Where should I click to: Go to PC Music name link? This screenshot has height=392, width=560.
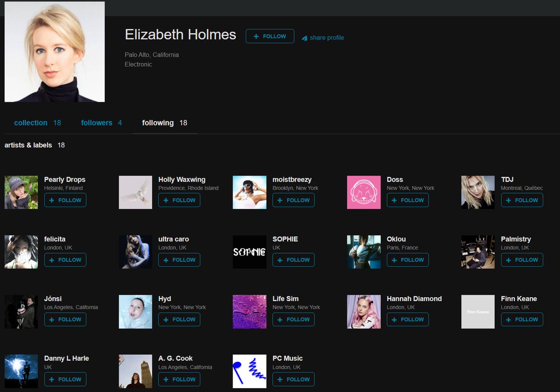coord(288,358)
